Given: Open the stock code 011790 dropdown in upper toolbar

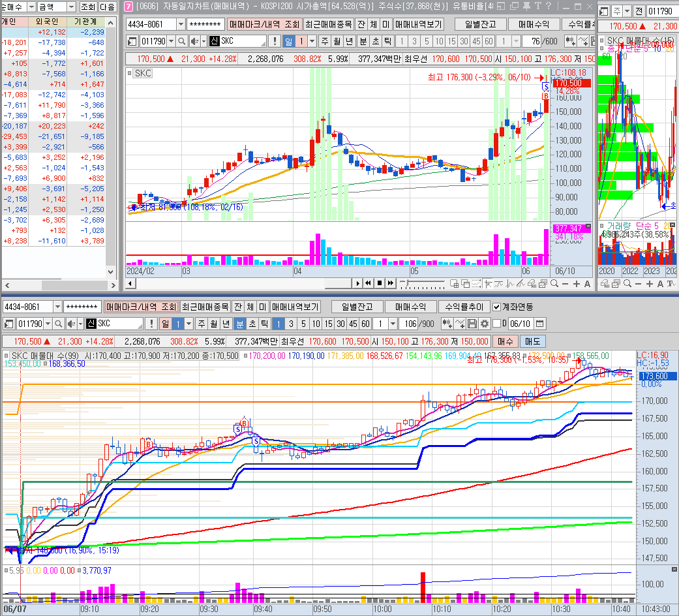Looking at the screenshot, I should 172,41.
